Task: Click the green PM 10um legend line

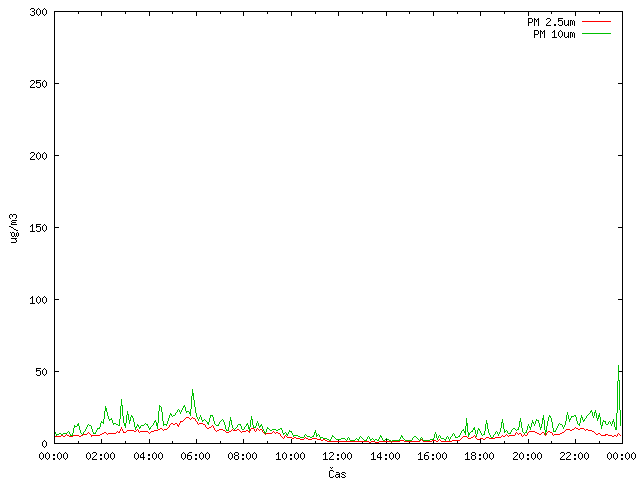Action: pos(596,34)
